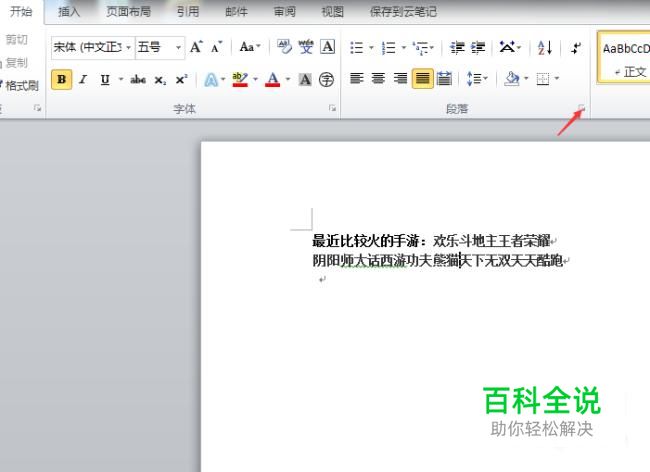Open Font dialog launcher

tap(332, 108)
